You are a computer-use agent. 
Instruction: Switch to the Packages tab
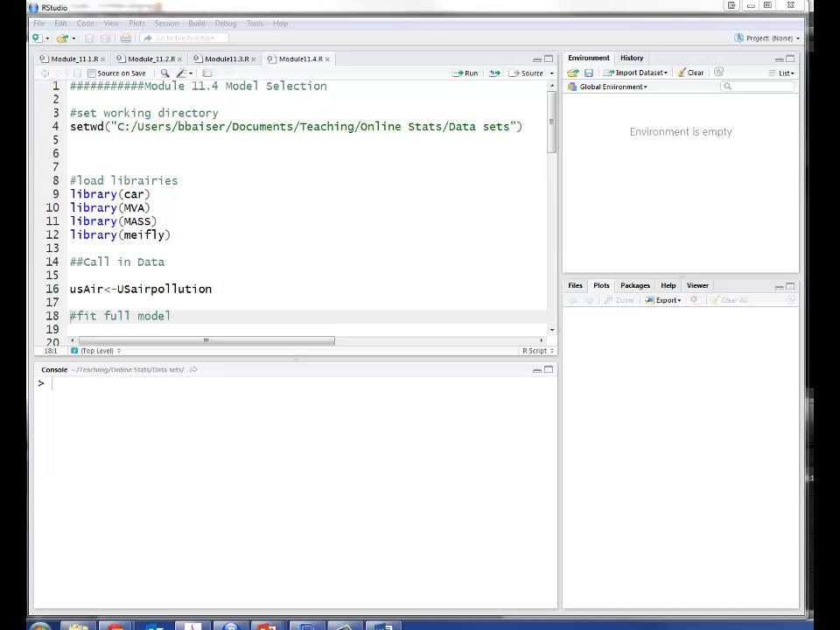pos(634,285)
